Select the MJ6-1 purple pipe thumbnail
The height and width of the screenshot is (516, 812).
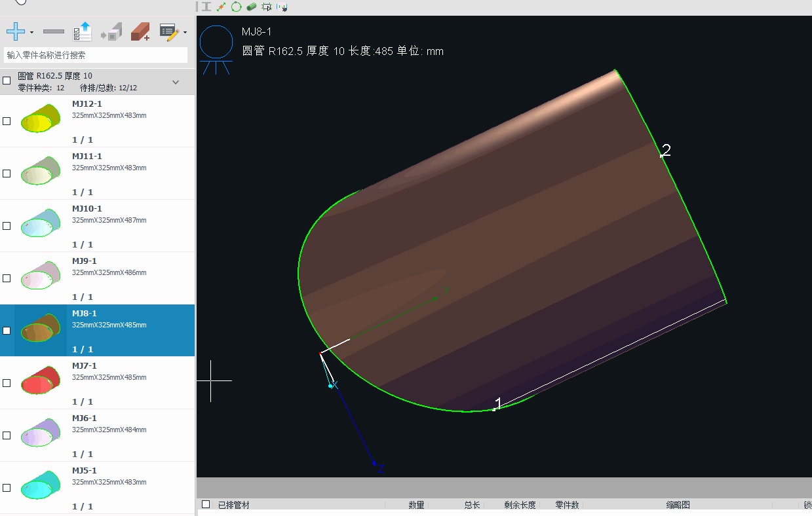[x=41, y=434]
